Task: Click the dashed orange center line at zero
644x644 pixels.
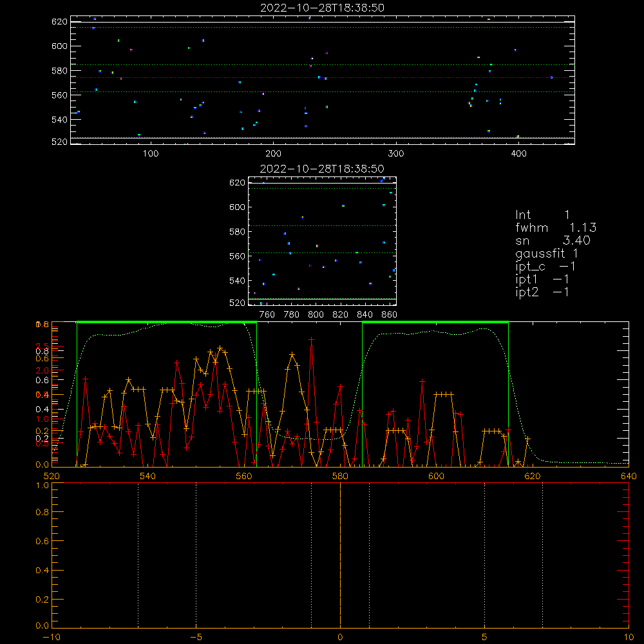Action: tap(340, 554)
